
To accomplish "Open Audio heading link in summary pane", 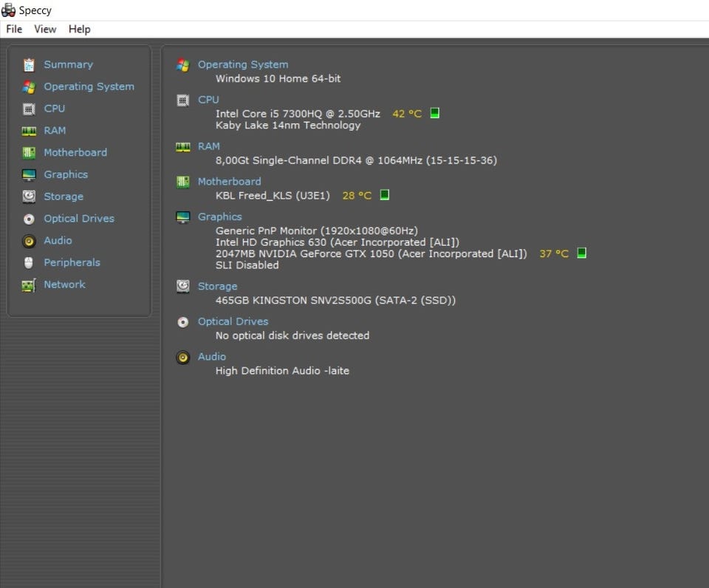I will (212, 357).
